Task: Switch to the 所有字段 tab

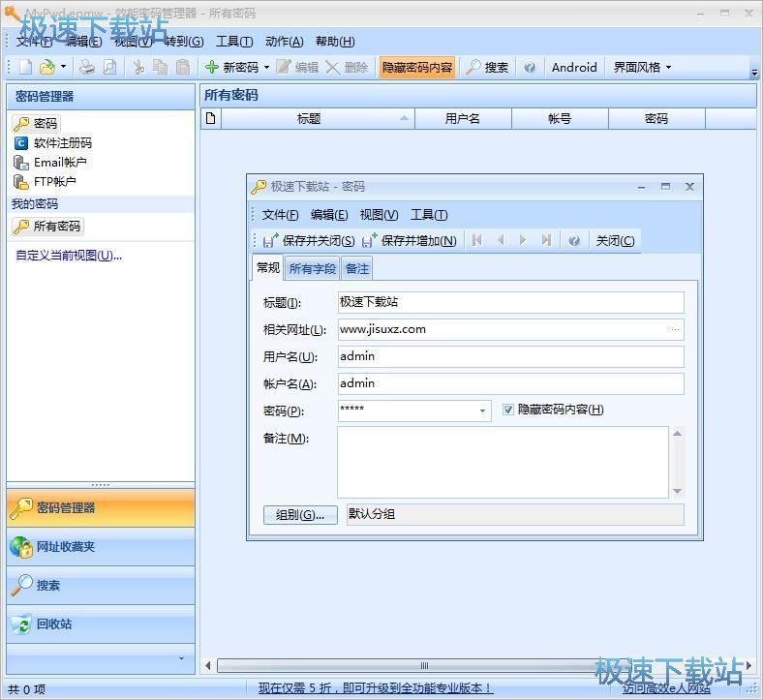Action: pos(313,268)
